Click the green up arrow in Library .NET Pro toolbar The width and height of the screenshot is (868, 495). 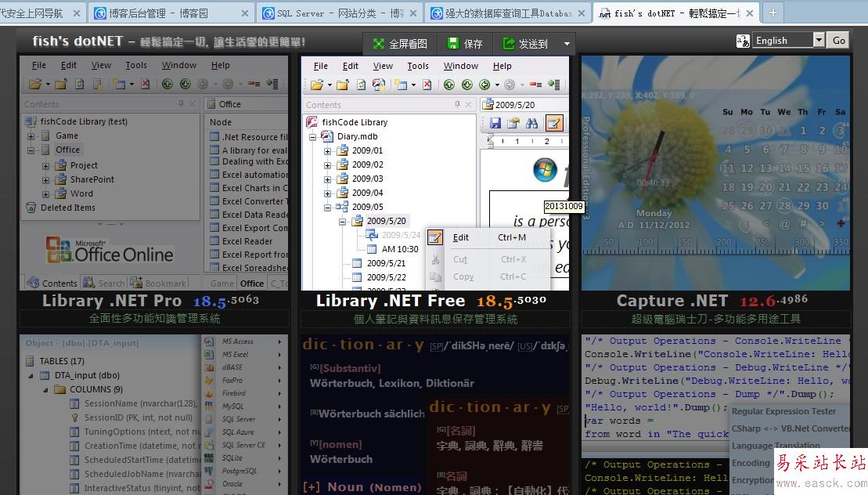click(167, 84)
